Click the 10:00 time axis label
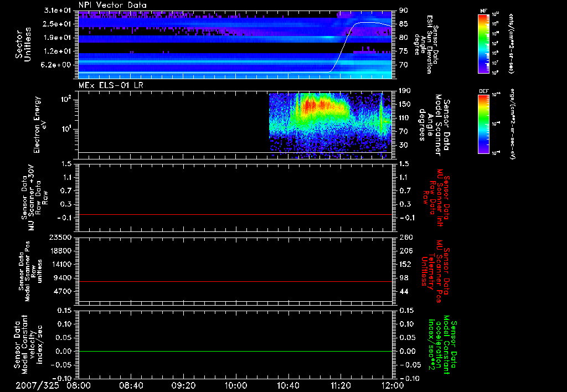Image resolution: width=567 pixels, height=392 pixels. [x=236, y=385]
